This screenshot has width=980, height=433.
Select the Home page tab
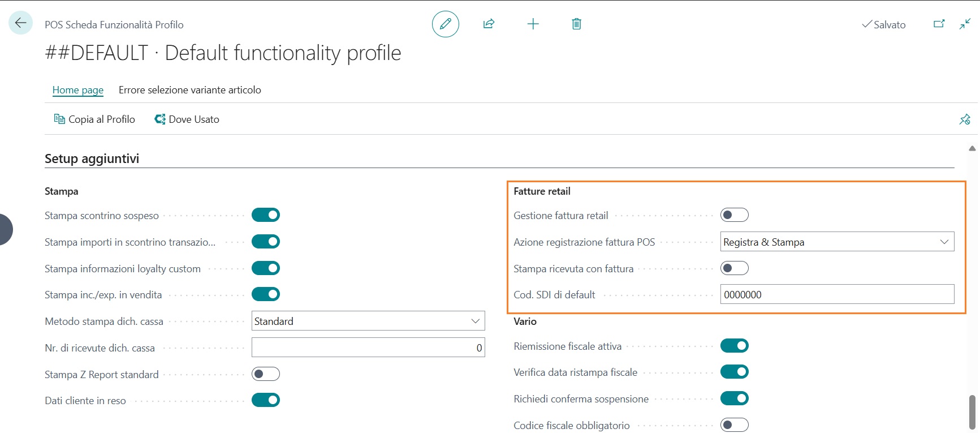point(78,90)
